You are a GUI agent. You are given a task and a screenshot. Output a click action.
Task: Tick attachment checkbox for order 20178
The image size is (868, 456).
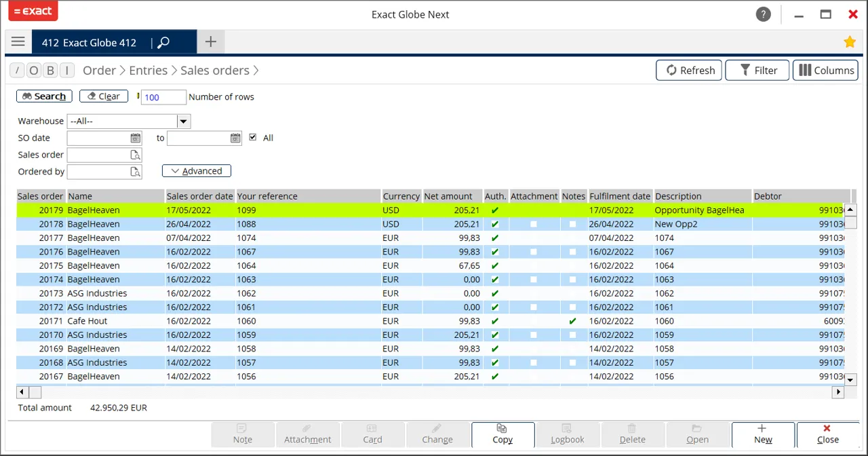coord(534,224)
